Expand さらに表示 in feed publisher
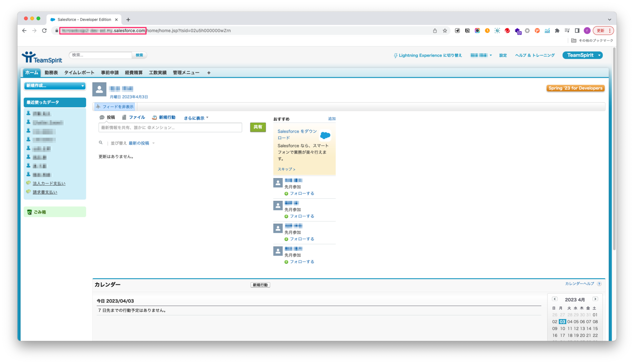Viewport: 634px width, 364px height. [196, 118]
